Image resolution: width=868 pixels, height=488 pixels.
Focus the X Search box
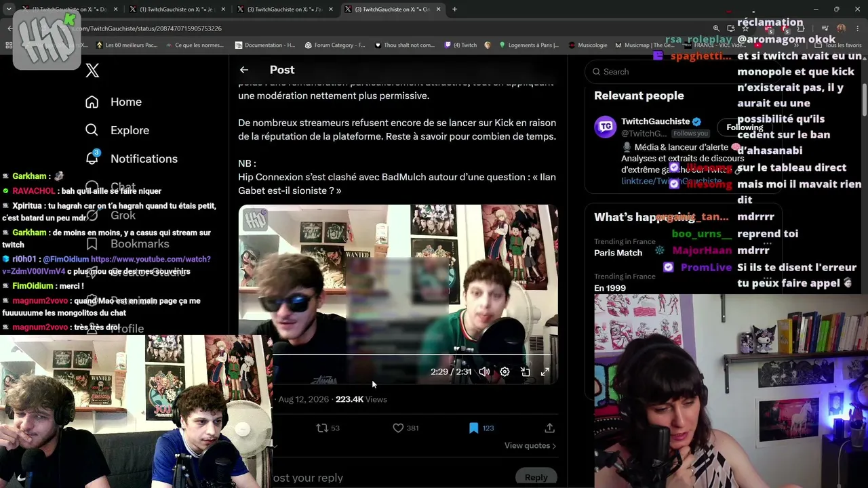[x=684, y=72]
